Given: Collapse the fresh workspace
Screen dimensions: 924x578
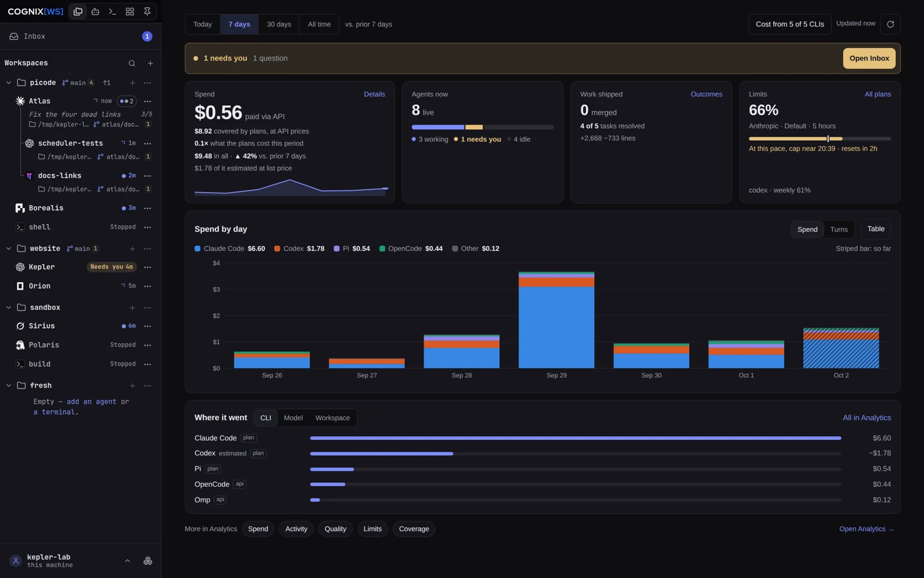Looking at the screenshot, I should pyautogui.click(x=8, y=385).
